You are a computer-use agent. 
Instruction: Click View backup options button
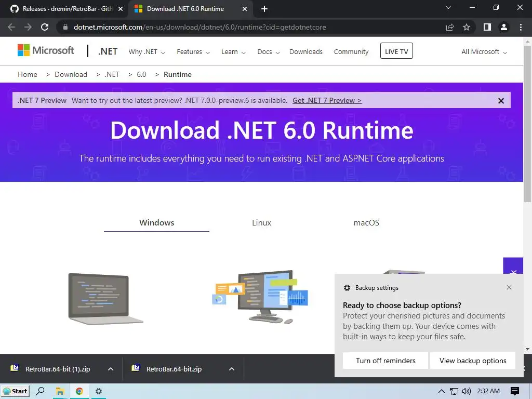473,361
